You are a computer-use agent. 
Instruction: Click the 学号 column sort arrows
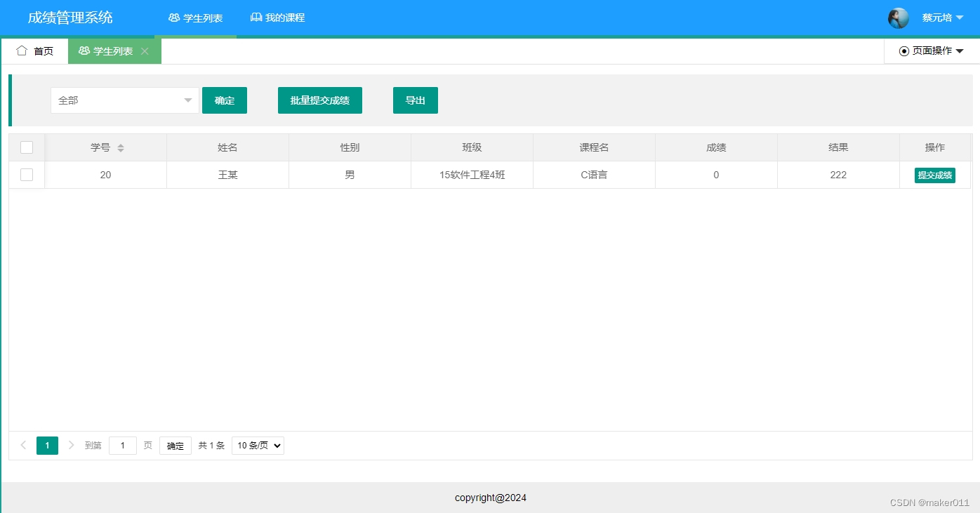coord(121,147)
